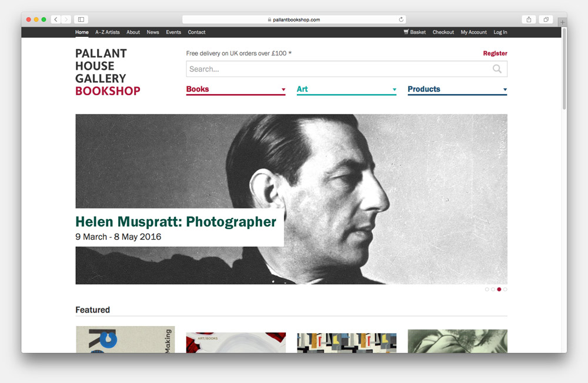Expand the Books dropdown menu

[x=236, y=89]
